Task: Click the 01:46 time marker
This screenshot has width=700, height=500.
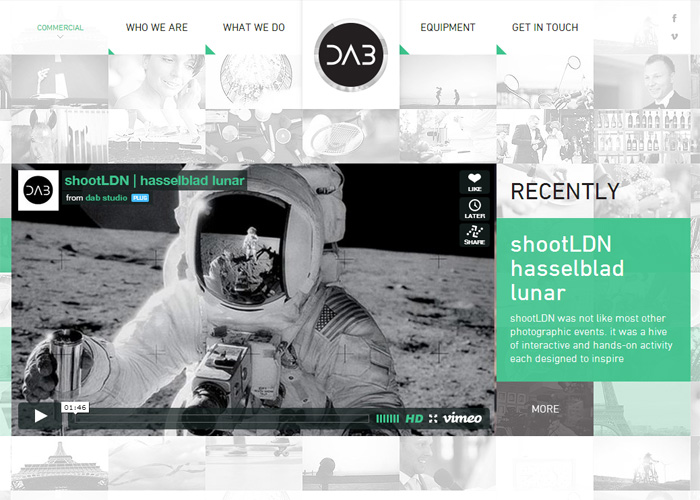Action: tap(75, 407)
